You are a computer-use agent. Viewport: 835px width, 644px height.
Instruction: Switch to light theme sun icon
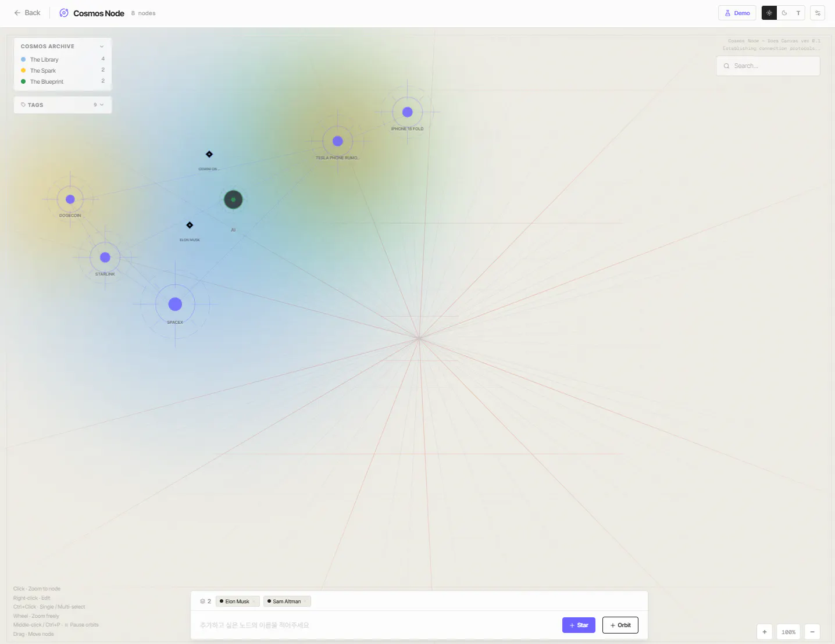769,13
